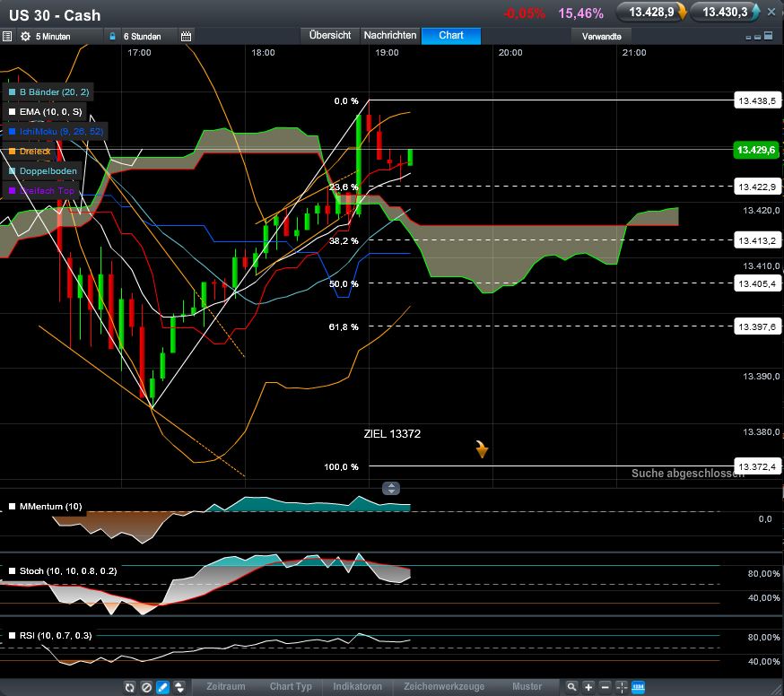784x696 pixels.
Task: Click the buy price button 13.430,3
Action: point(725,12)
